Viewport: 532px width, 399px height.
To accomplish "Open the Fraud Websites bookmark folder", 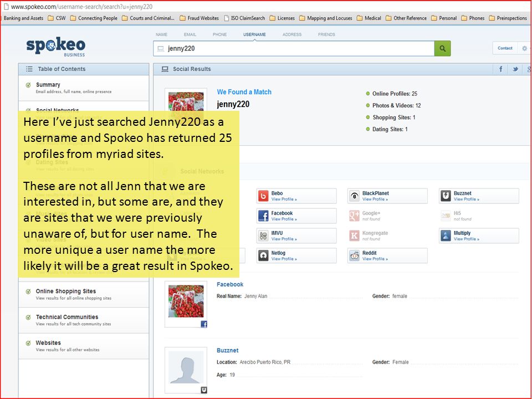I will 199,18.
